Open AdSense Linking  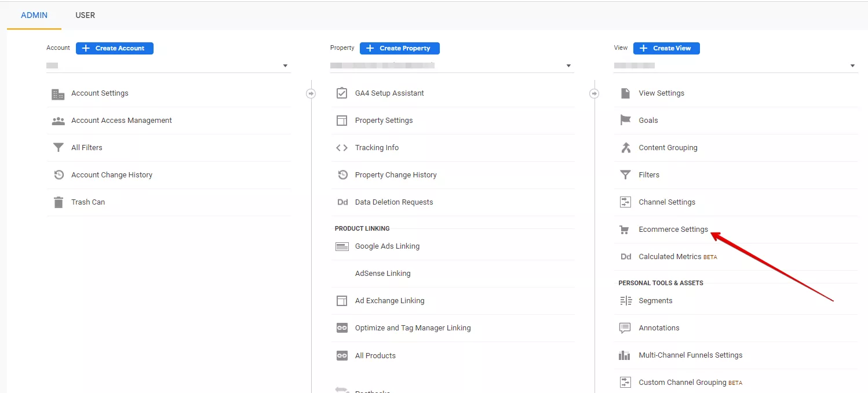[382, 274]
